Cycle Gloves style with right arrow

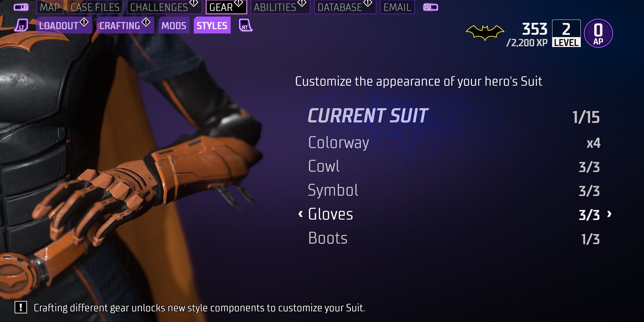[609, 214]
